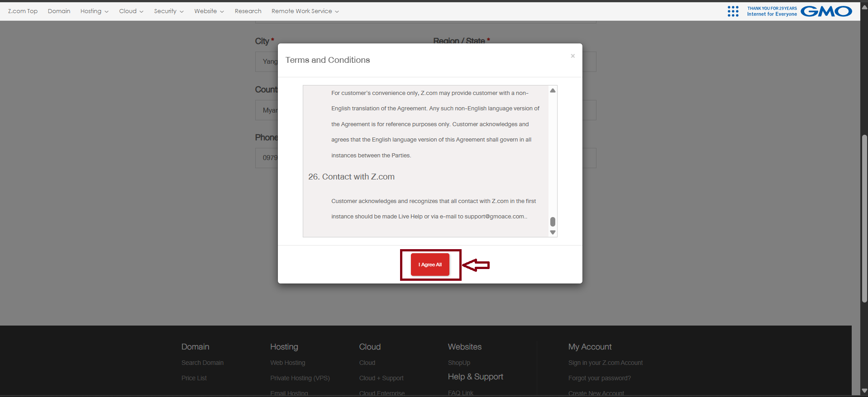Click the Help & Support footer heading
The width and height of the screenshot is (868, 397).
click(x=475, y=377)
